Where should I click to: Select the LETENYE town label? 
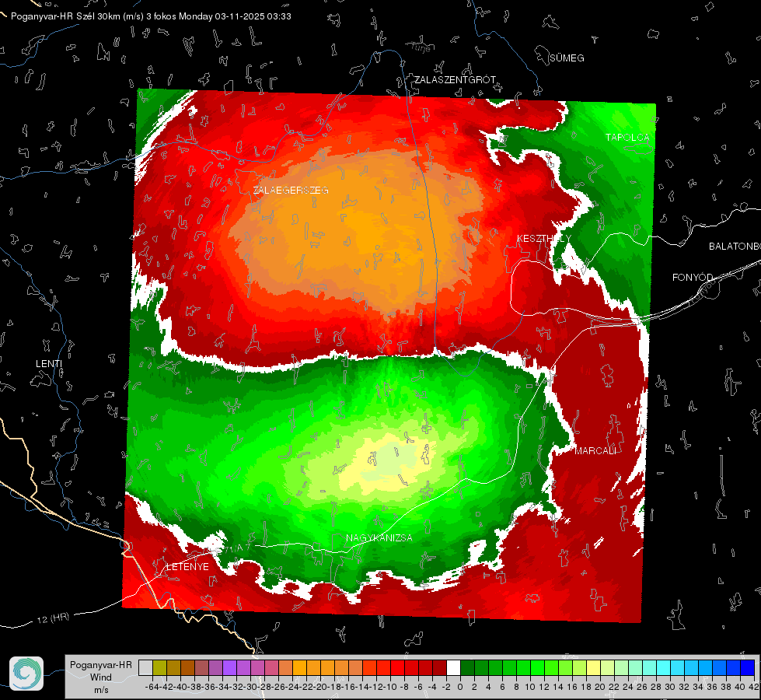187,567
